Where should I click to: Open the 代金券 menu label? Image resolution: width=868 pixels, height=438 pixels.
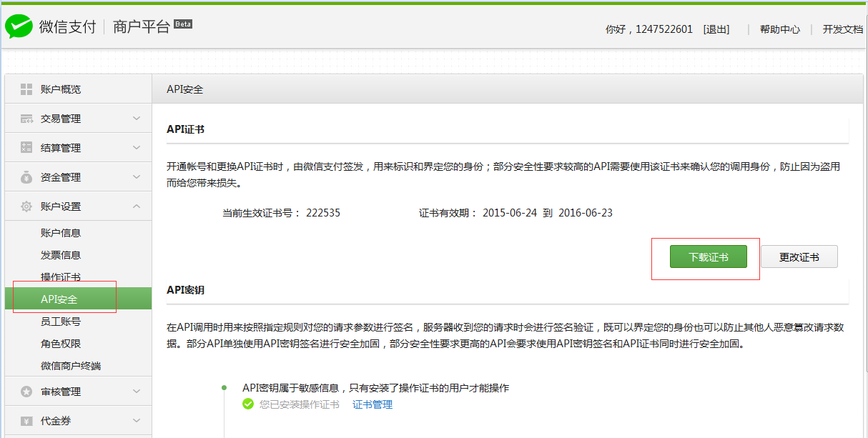(56, 421)
